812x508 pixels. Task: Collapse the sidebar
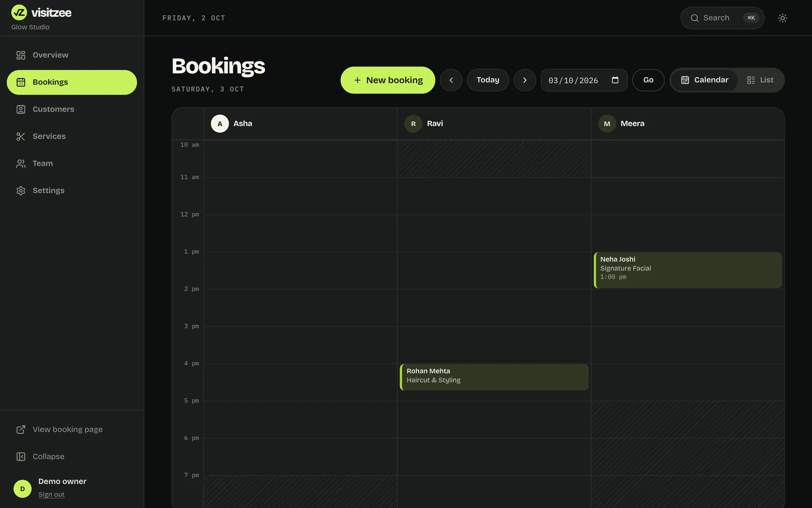[x=72, y=457]
